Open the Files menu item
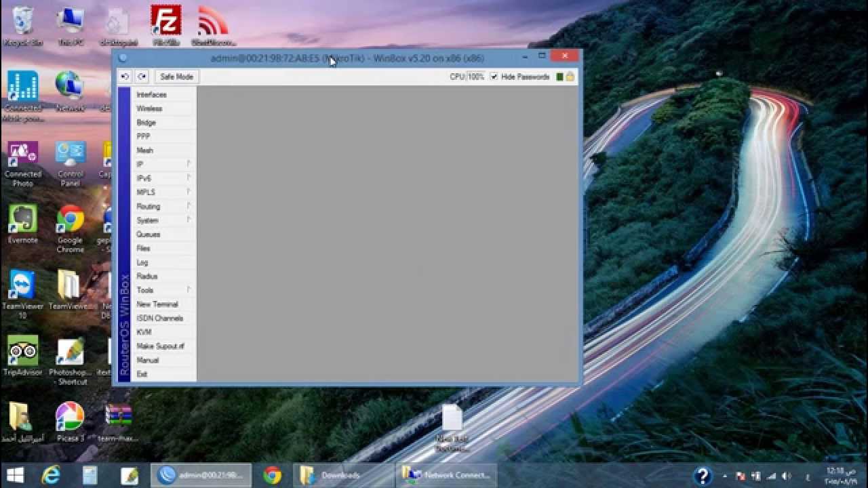The height and width of the screenshot is (488, 868). coord(163,248)
